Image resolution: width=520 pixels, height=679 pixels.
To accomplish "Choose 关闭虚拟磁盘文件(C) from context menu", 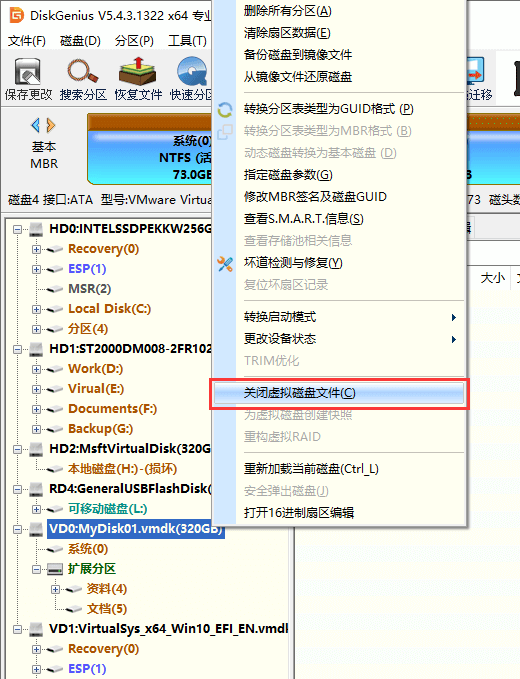I will [x=339, y=393].
